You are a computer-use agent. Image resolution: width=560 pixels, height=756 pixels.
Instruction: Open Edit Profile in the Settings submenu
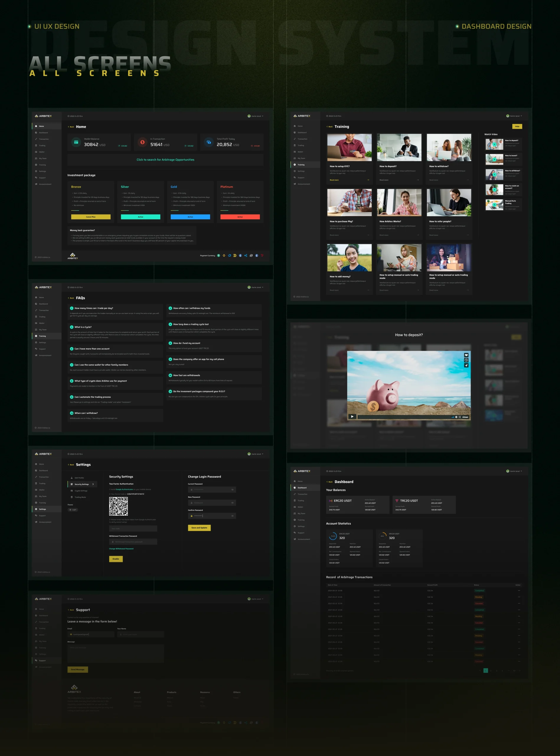tap(79, 478)
